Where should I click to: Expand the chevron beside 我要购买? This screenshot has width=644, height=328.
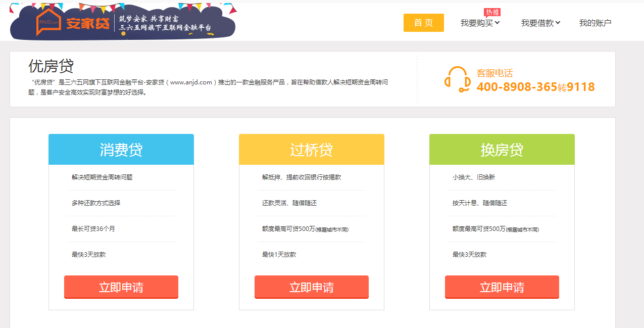coord(497,23)
